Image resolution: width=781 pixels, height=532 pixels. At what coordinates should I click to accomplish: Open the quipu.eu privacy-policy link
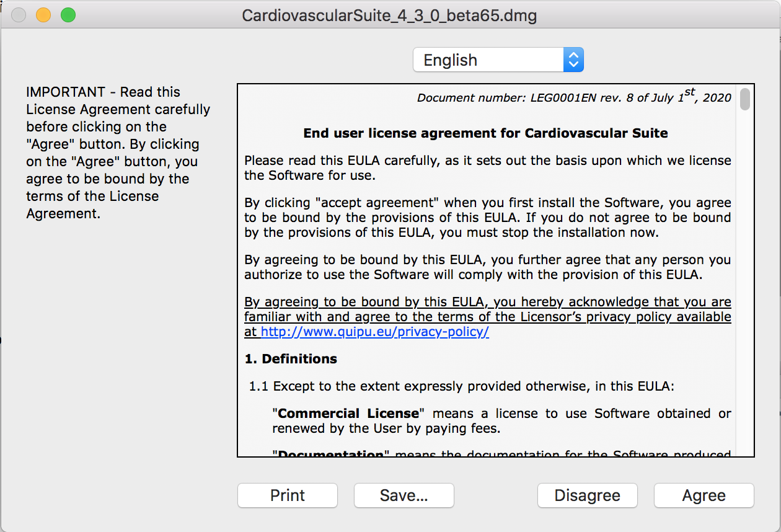point(375,332)
